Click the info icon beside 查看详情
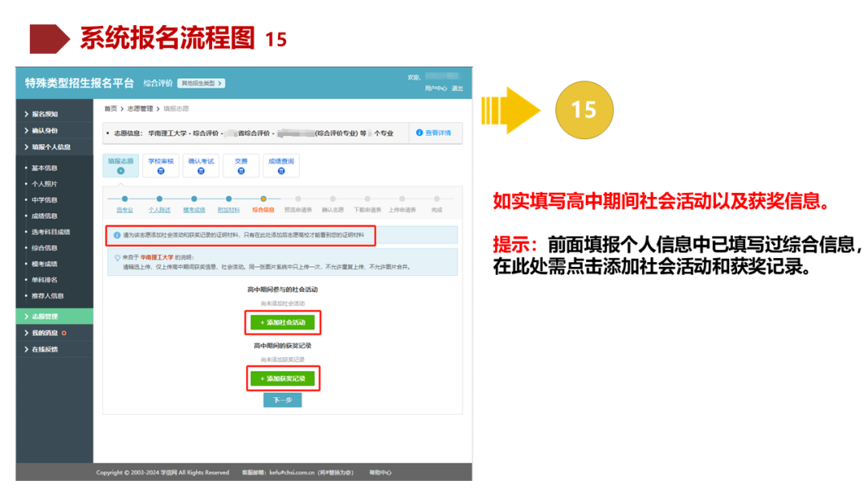Screen dimensions: 868x489 (421, 134)
